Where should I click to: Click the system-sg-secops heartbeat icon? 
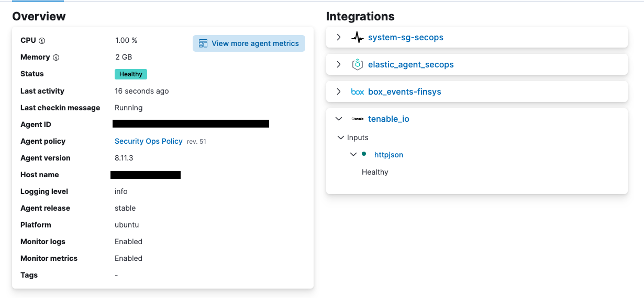[x=358, y=38]
